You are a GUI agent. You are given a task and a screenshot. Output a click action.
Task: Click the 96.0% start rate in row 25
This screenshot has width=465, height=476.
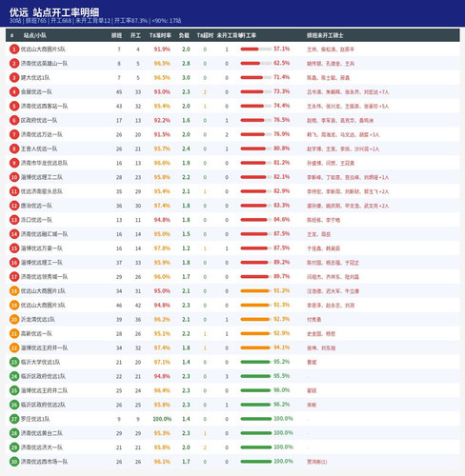point(281,390)
